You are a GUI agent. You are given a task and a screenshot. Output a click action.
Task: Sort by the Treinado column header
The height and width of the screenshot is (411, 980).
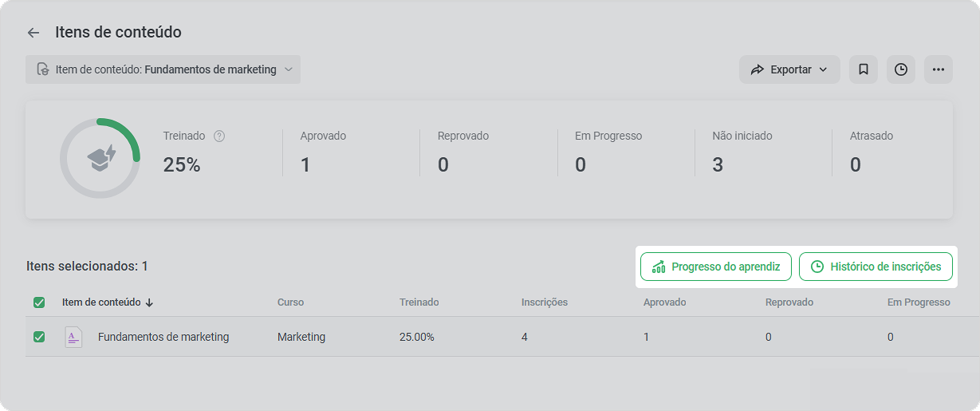point(419,302)
